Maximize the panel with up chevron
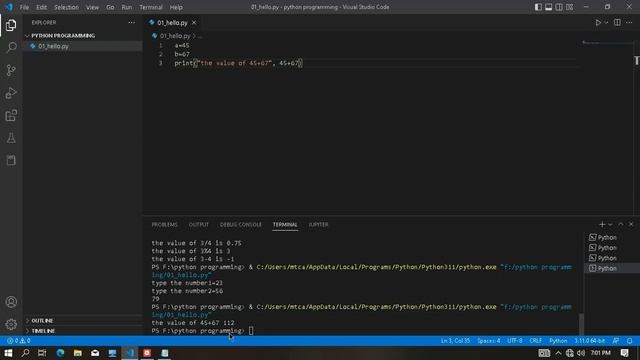Image resolution: width=640 pixels, height=360 pixels. click(621, 224)
